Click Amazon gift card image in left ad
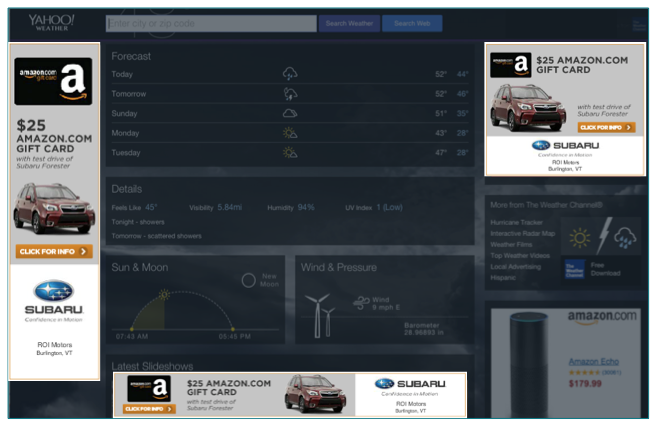The image size is (658, 426). click(x=53, y=81)
